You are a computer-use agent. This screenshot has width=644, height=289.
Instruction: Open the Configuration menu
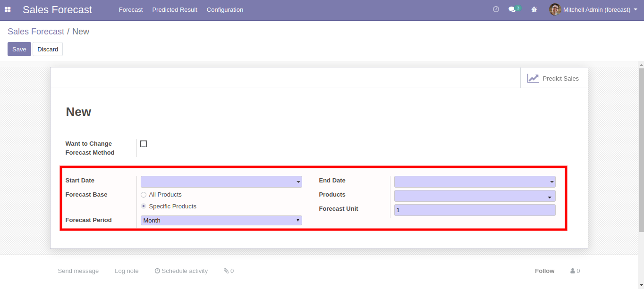(225, 9)
